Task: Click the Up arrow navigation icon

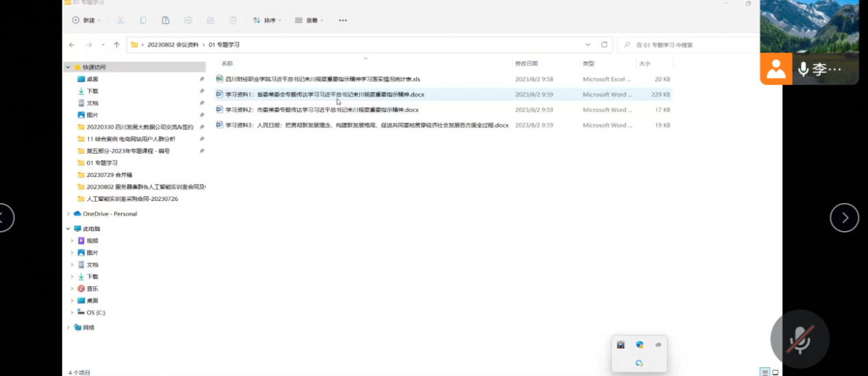Action: (116, 45)
